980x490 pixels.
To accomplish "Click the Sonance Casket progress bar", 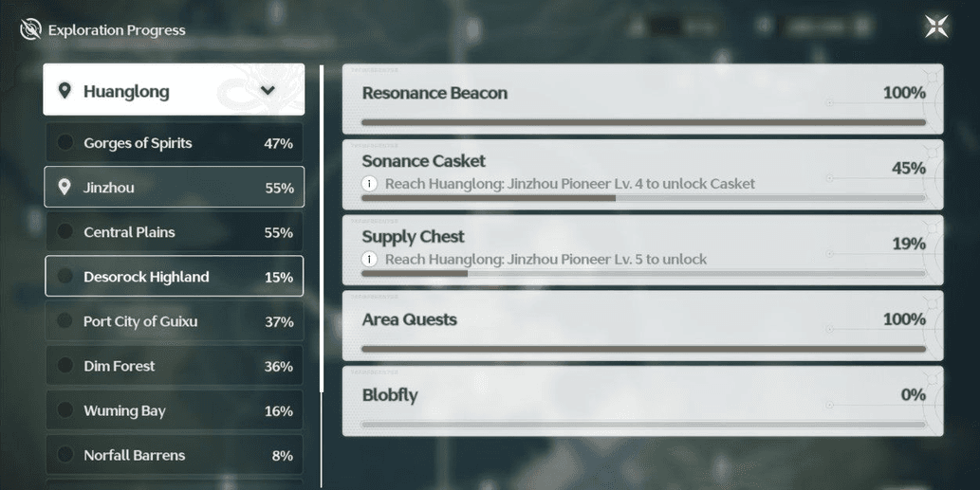I will click(643, 198).
